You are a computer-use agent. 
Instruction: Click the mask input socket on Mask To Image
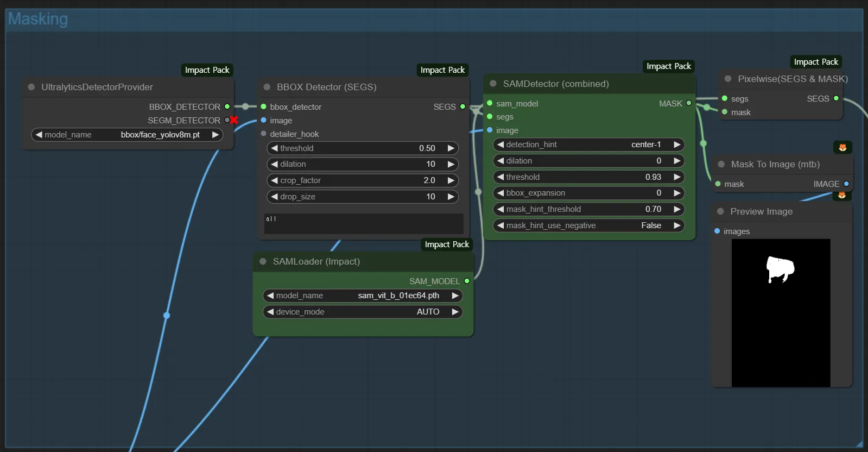(718, 184)
